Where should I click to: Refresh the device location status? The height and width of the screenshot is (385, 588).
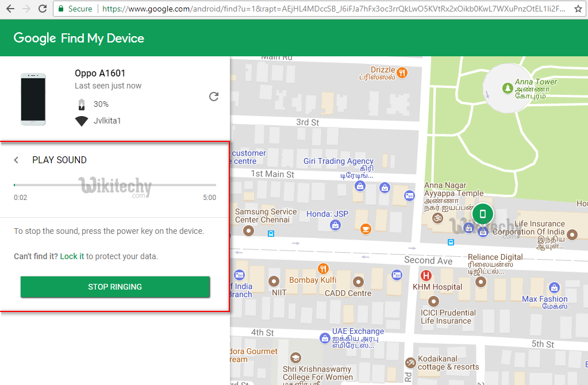tap(214, 97)
